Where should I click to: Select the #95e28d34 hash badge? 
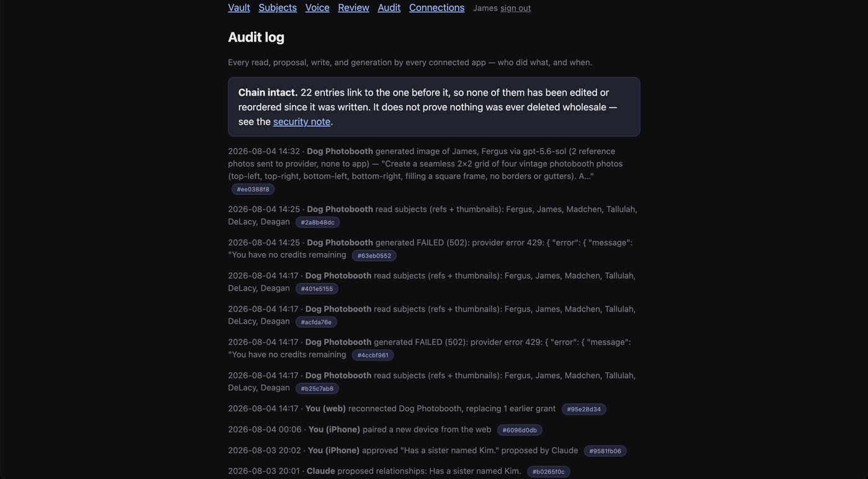pyautogui.click(x=584, y=410)
